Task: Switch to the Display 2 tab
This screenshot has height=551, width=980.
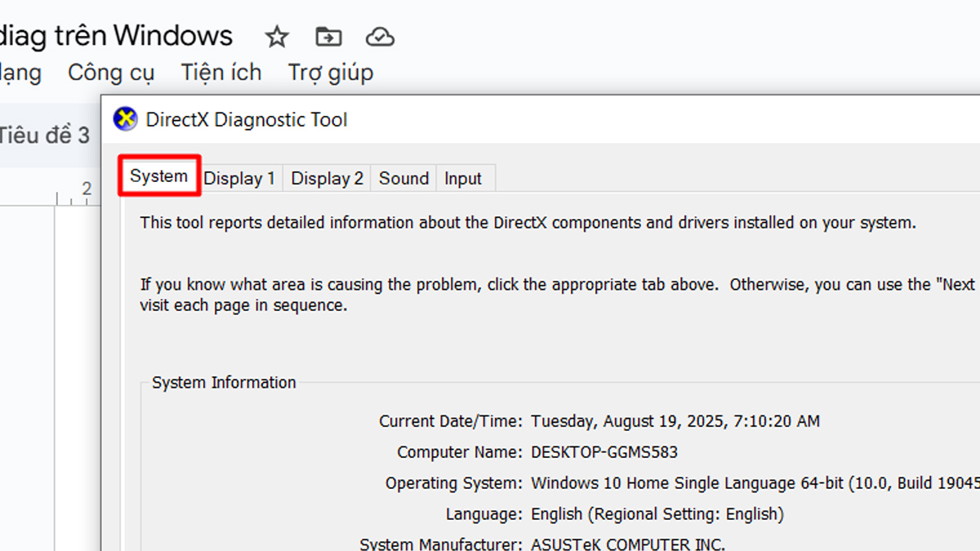Action: click(327, 178)
